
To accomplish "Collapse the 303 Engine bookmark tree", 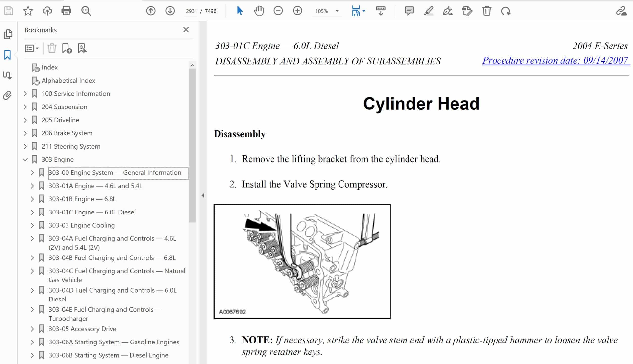I will click(25, 159).
